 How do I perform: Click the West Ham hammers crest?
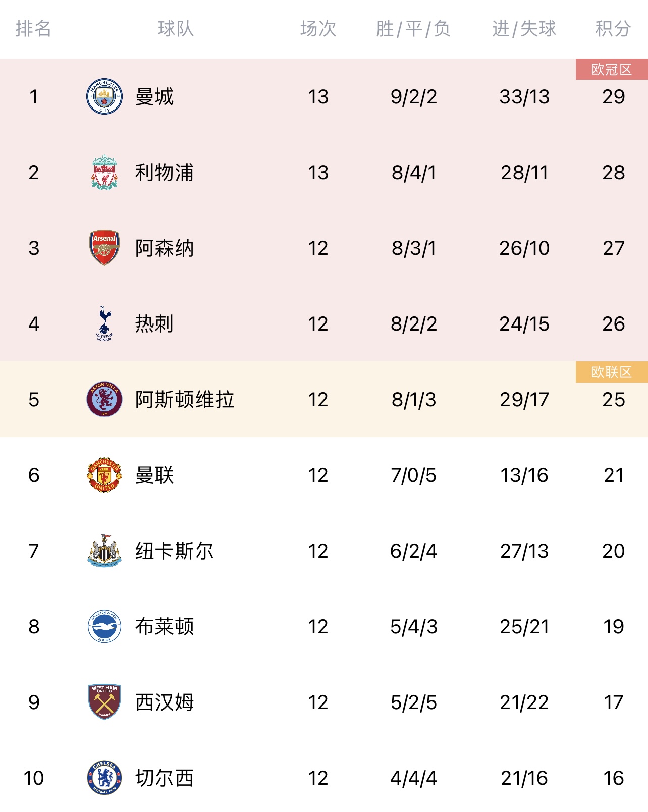click(x=104, y=702)
